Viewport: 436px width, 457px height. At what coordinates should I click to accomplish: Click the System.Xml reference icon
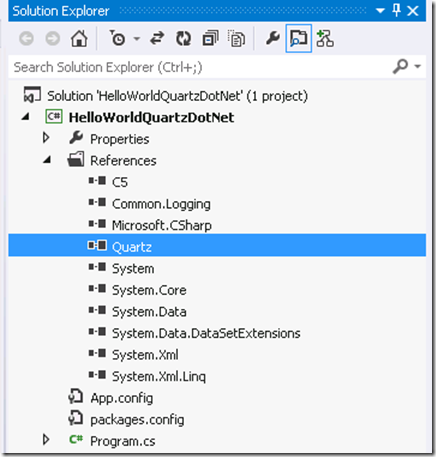click(x=97, y=353)
